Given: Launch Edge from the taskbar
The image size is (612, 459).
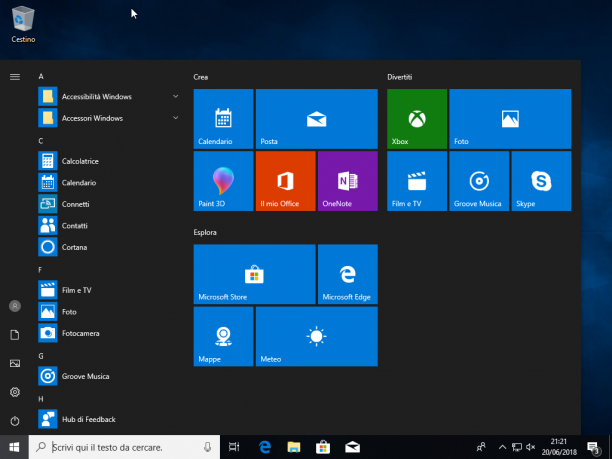Looking at the screenshot, I should (265, 447).
